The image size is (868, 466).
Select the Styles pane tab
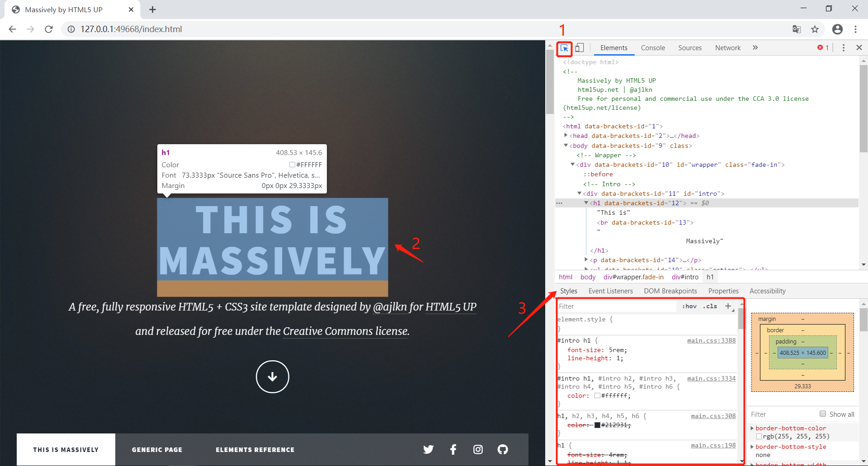click(569, 291)
